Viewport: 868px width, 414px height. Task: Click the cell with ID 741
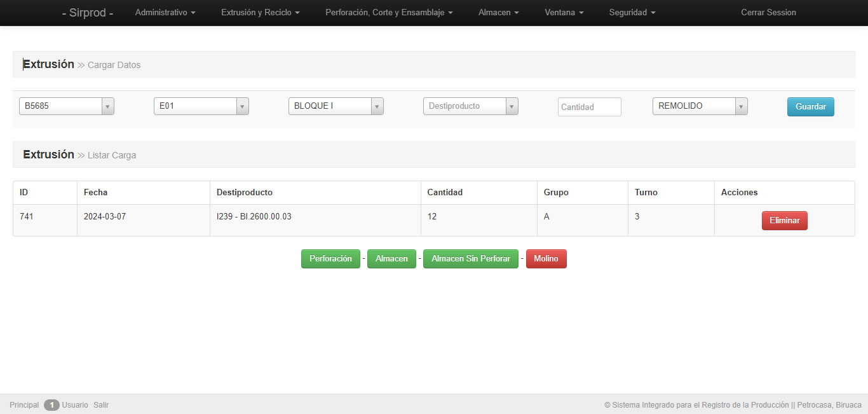click(x=45, y=220)
